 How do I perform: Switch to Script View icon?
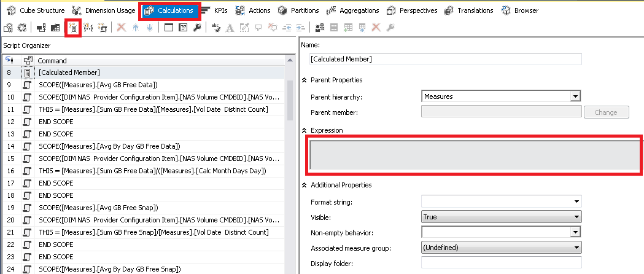pos(183,28)
